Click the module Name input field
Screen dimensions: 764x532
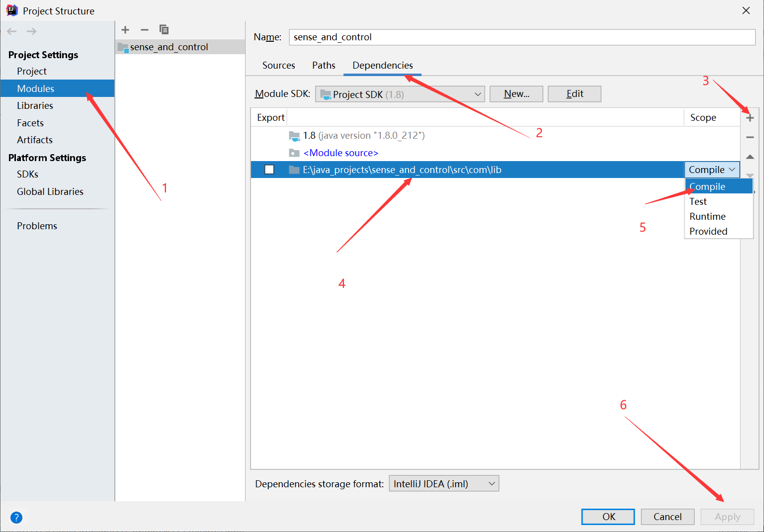pos(522,37)
